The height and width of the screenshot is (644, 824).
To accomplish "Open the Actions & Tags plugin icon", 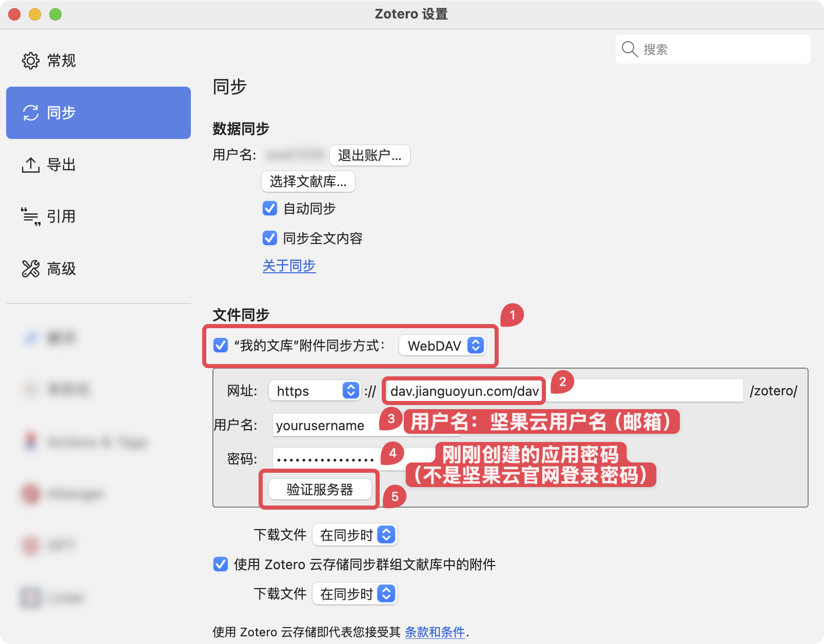I will coord(31,442).
